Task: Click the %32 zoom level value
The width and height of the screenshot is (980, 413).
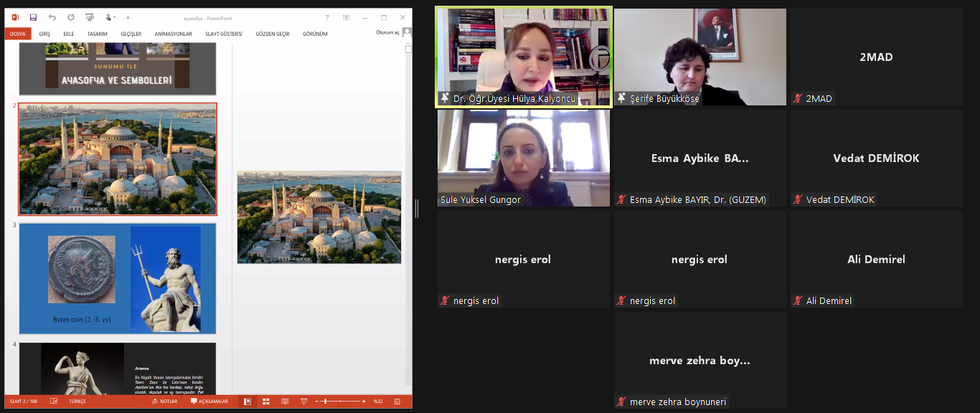Action: tap(378, 402)
